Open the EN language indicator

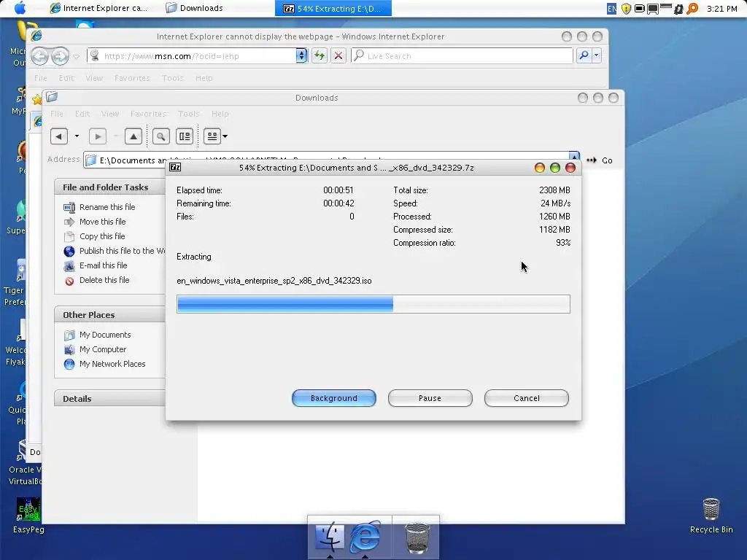coord(611,9)
